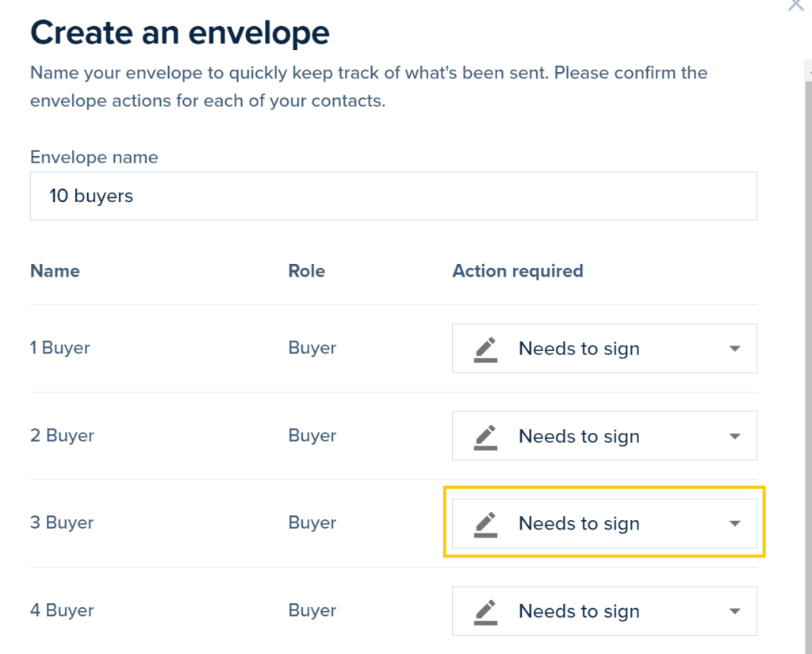Click the pen icon for 1 Buyer
Viewport: 812px width, 654px height.
tap(485, 349)
